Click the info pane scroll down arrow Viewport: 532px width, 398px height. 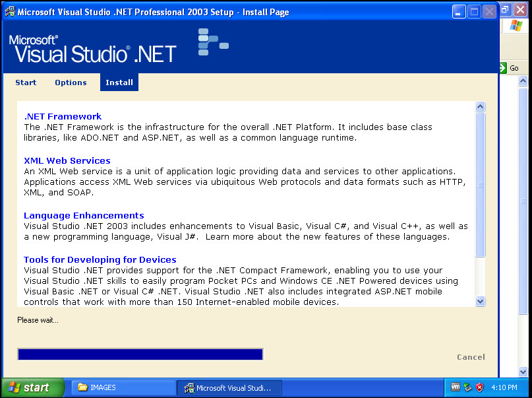click(x=480, y=301)
